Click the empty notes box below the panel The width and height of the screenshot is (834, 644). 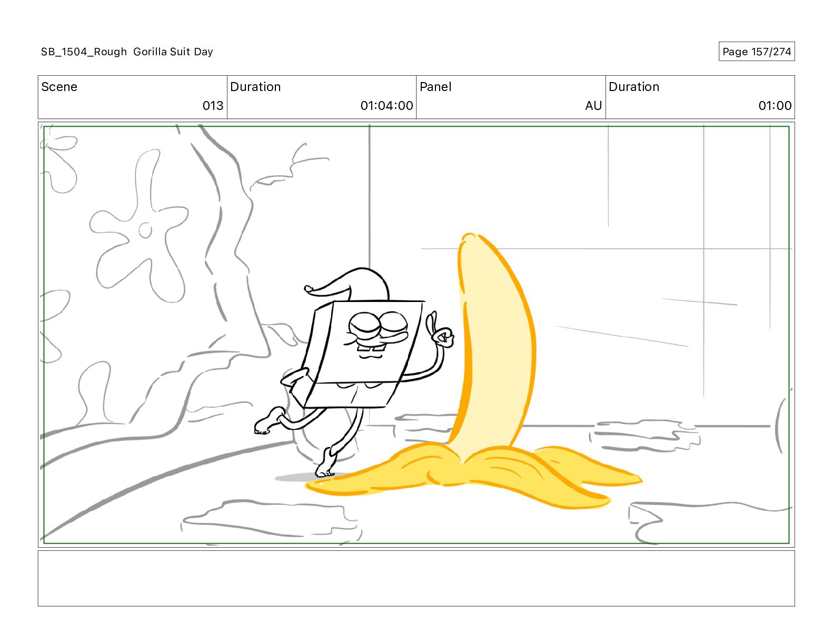[x=416, y=578]
